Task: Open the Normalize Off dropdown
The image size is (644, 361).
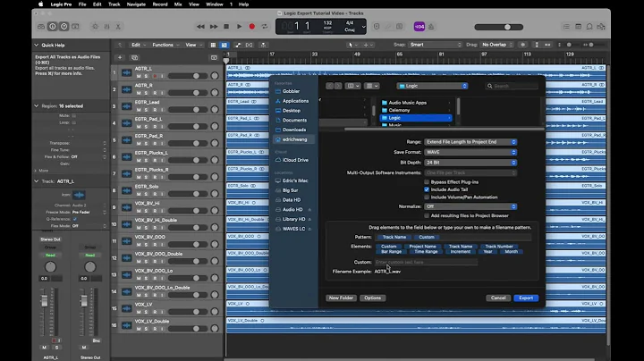Action: (470, 206)
